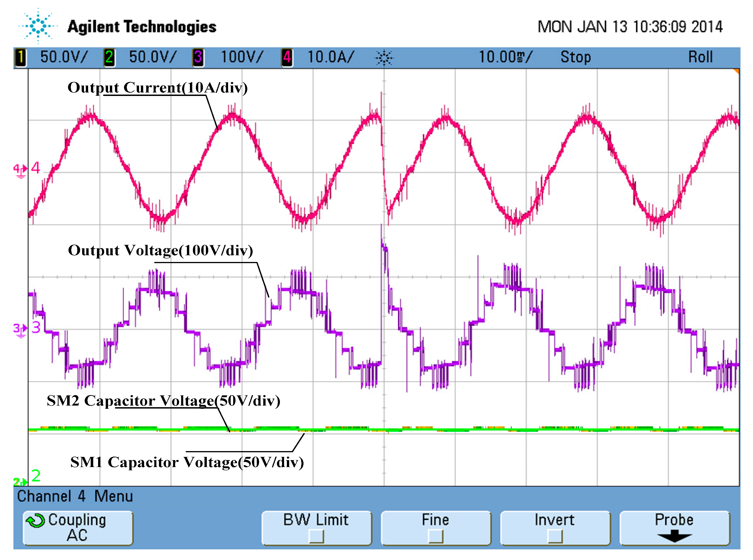Click the channel 3 purple indicator
The width and height of the screenshot is (753, 560).
tap(198, 57)
